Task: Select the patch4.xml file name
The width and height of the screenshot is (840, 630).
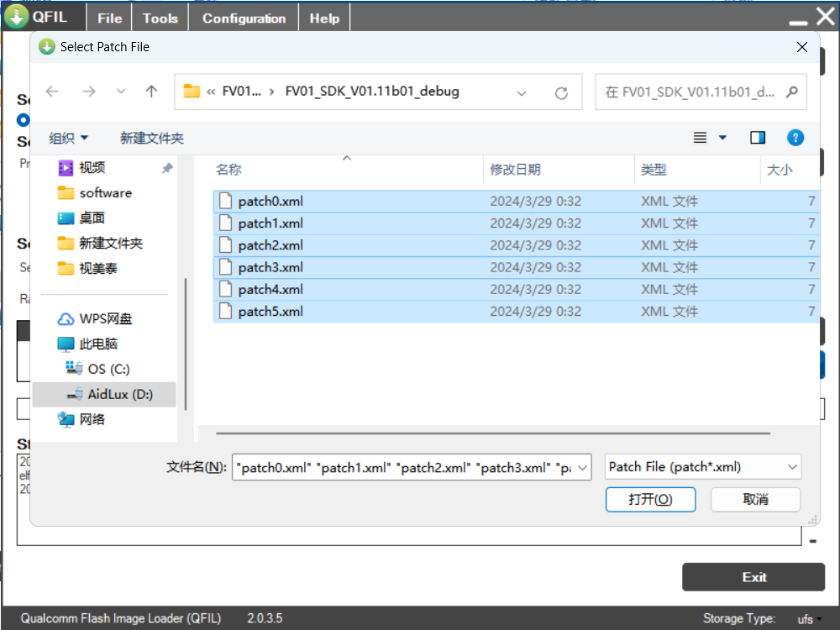Action: (270, 289)
